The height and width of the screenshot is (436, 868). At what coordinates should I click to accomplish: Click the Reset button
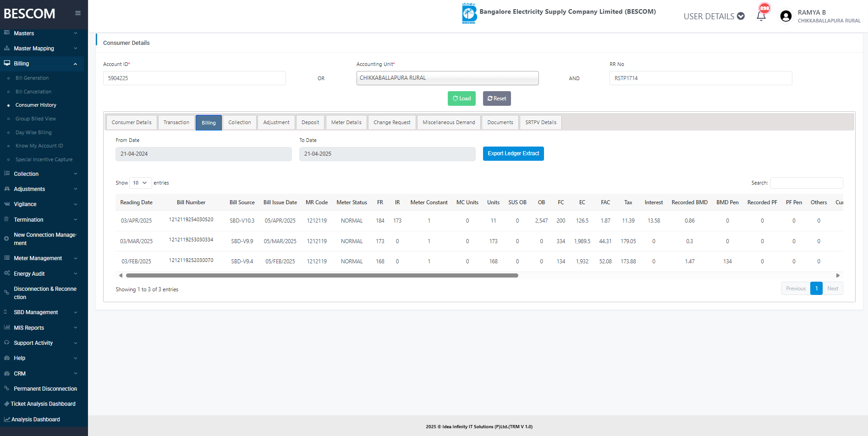[x=497, y=98]
